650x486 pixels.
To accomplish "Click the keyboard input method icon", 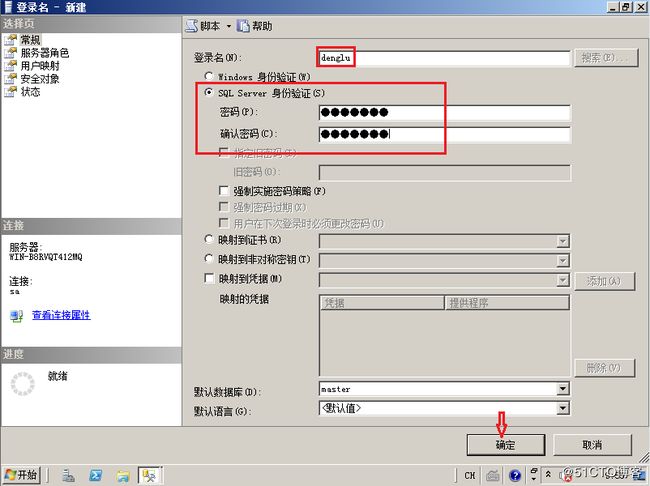I will [492, 475].
